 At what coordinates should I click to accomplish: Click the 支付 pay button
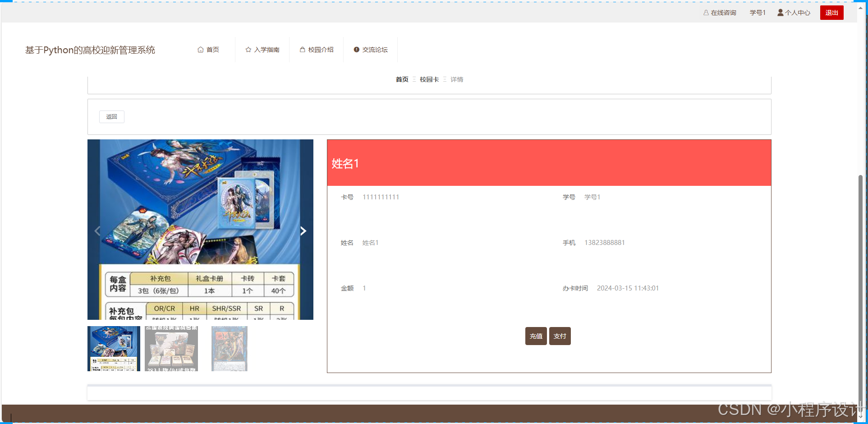[560, 336]
